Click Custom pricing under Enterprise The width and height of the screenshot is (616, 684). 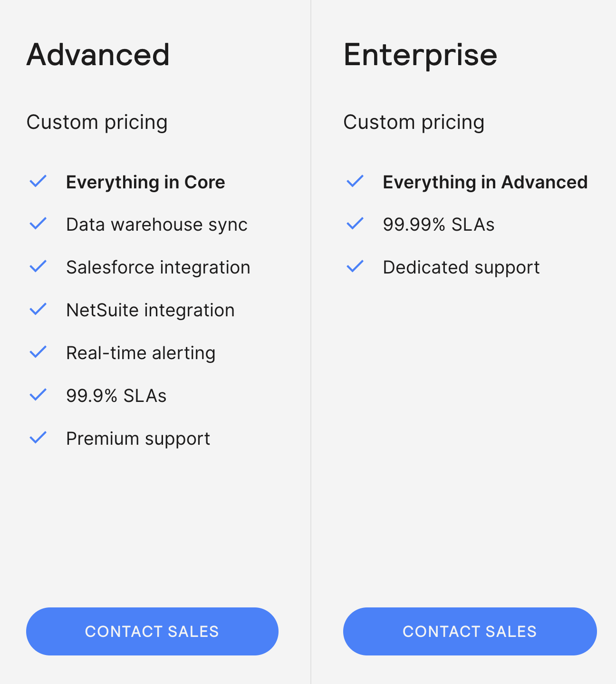pos(414,122)
